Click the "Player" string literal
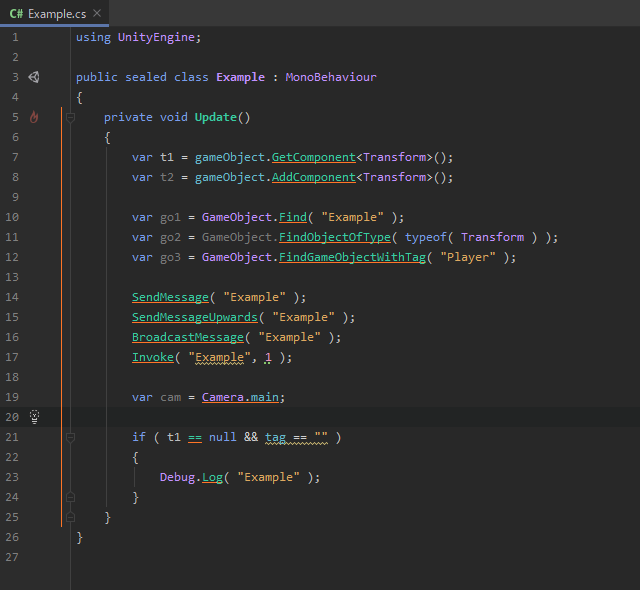640x590 pixels. pyautogui.click(x=468, y=257)
